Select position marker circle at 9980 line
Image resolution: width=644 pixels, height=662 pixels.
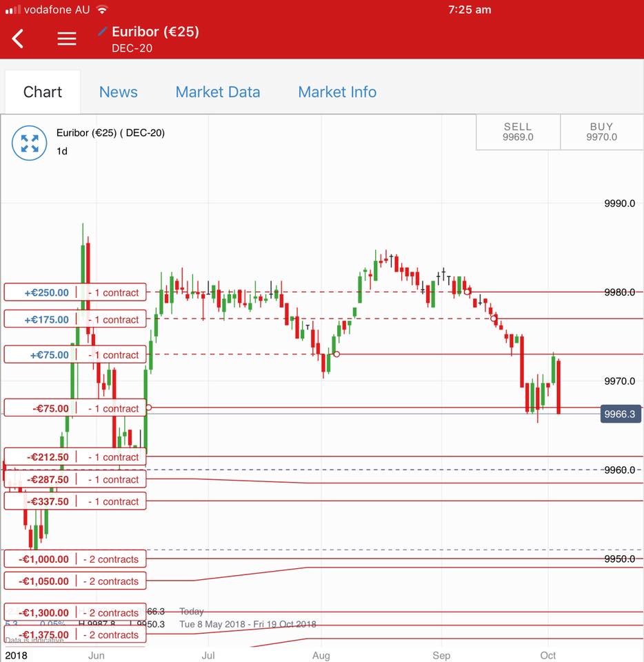(467, 292)
